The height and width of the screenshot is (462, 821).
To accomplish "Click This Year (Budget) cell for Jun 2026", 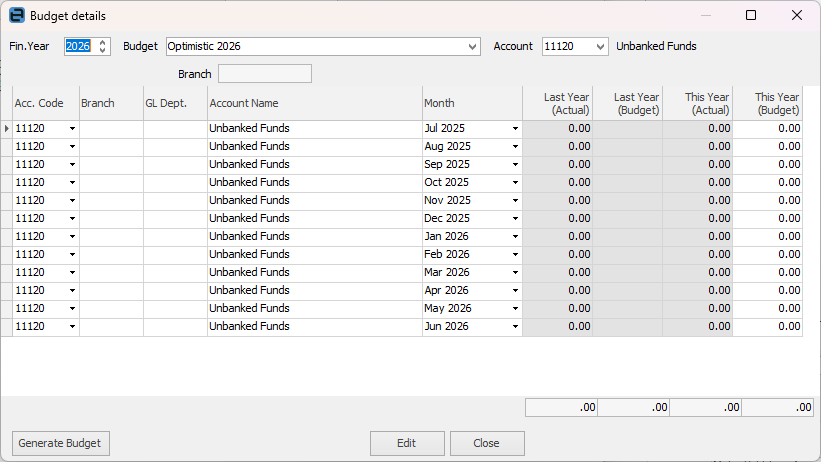I will [768, 326].
